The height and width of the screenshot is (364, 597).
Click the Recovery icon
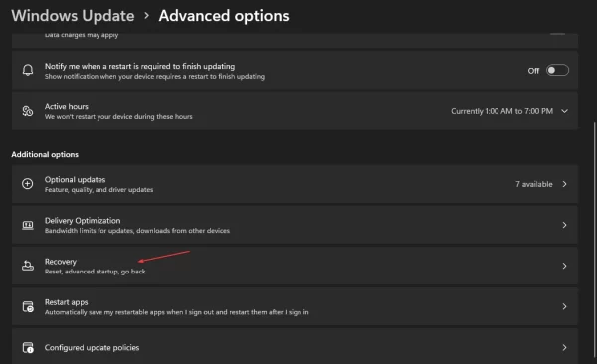tap(28, 266)
